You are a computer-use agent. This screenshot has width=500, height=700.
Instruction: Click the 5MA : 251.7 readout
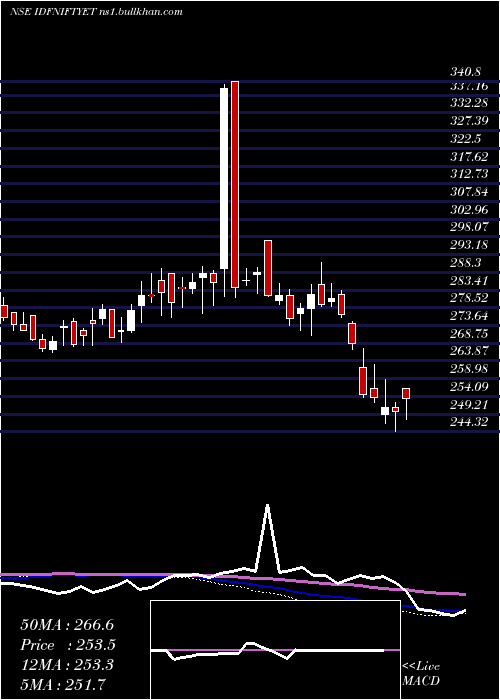[x=63, y=684]
